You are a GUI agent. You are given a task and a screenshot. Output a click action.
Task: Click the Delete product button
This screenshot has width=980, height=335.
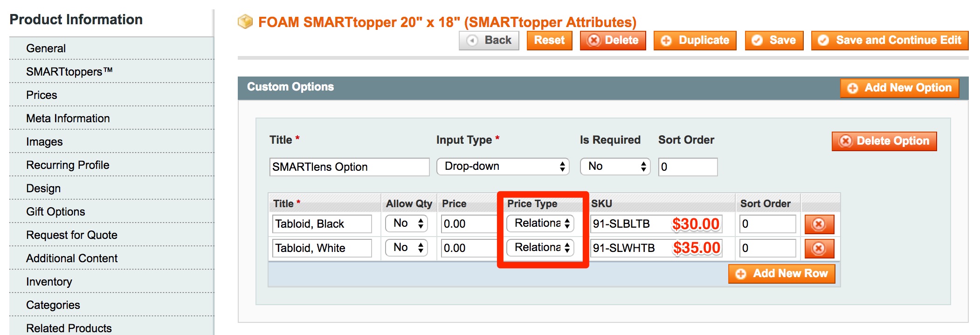click(613, 41)
